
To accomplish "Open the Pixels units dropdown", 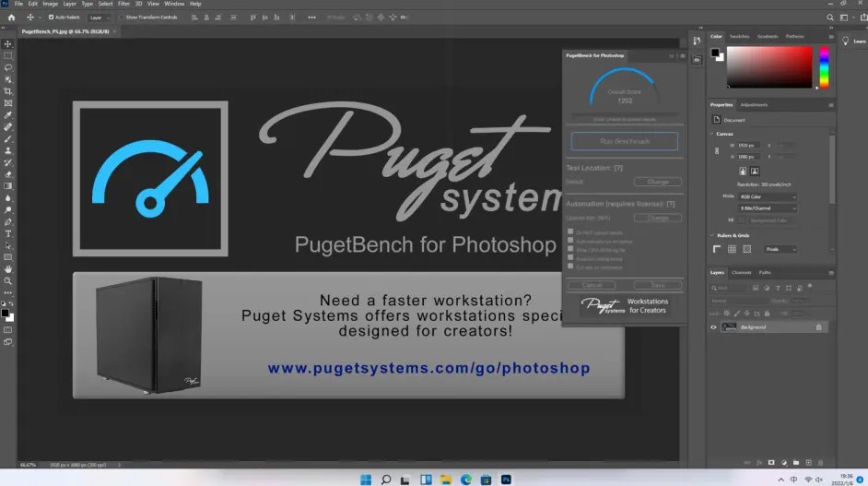I will (x=780, y=249).
